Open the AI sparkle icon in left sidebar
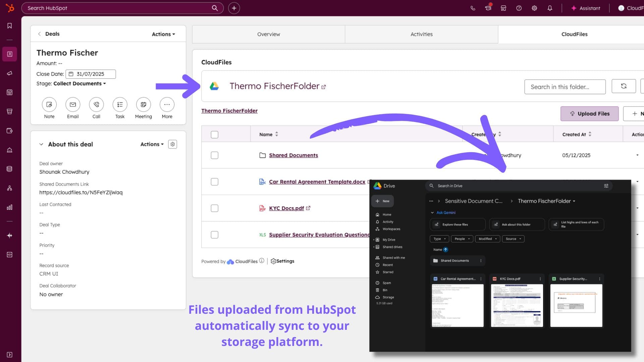The height and width of the screenshot is (362, 644). (9, 235)
